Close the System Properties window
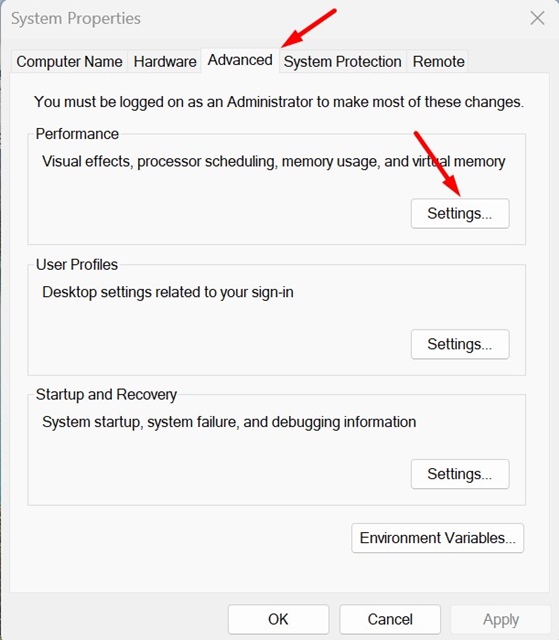 (537, 18)
